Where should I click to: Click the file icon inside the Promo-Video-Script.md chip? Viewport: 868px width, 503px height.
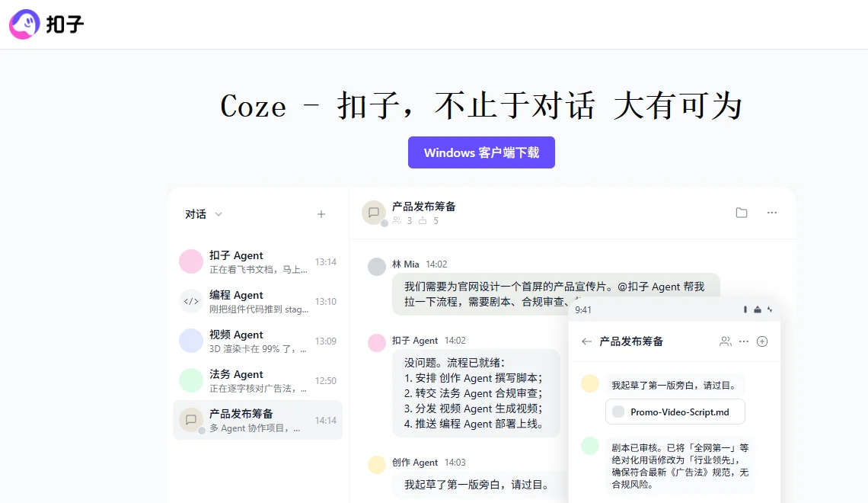618,412
